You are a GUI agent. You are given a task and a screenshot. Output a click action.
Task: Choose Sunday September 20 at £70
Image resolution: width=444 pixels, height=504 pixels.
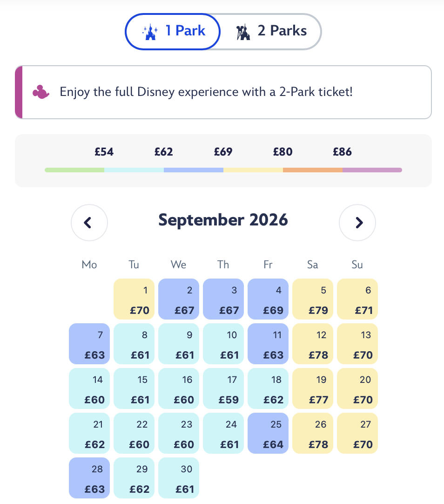357,388
